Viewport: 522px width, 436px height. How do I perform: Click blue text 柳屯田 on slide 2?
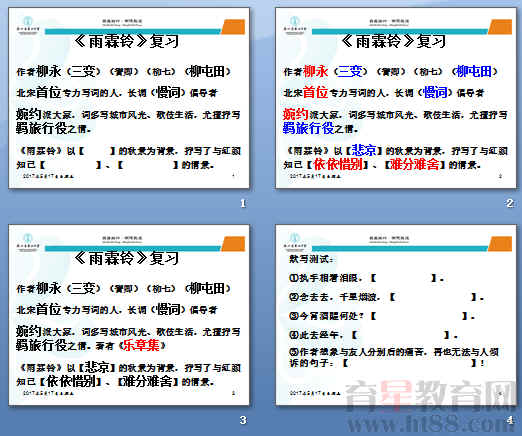pyautogui.click(x=473, y=71)
